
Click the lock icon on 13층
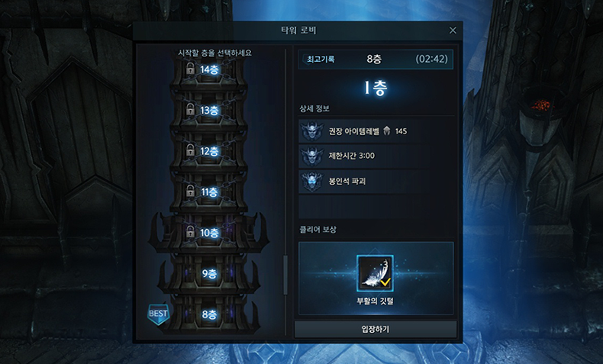[x=190, y=110]
